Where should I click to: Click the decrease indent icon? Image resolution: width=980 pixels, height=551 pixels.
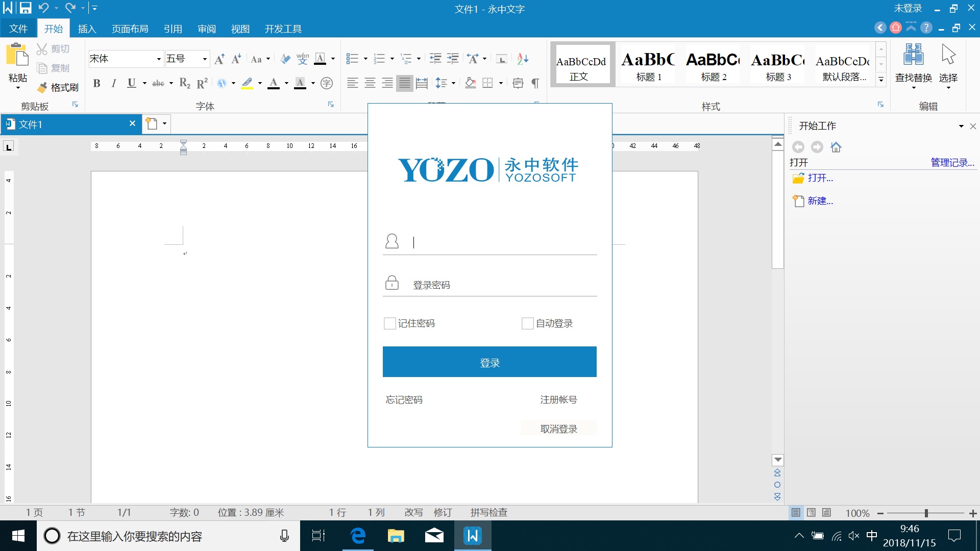[435, 59]
